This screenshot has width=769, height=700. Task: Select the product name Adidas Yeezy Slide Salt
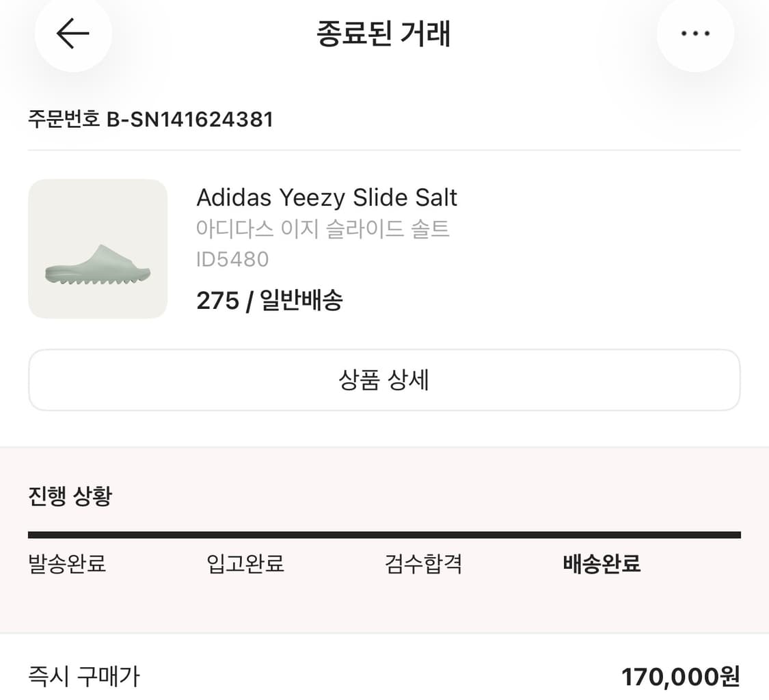pyautogui.click(x=327, y=198)
